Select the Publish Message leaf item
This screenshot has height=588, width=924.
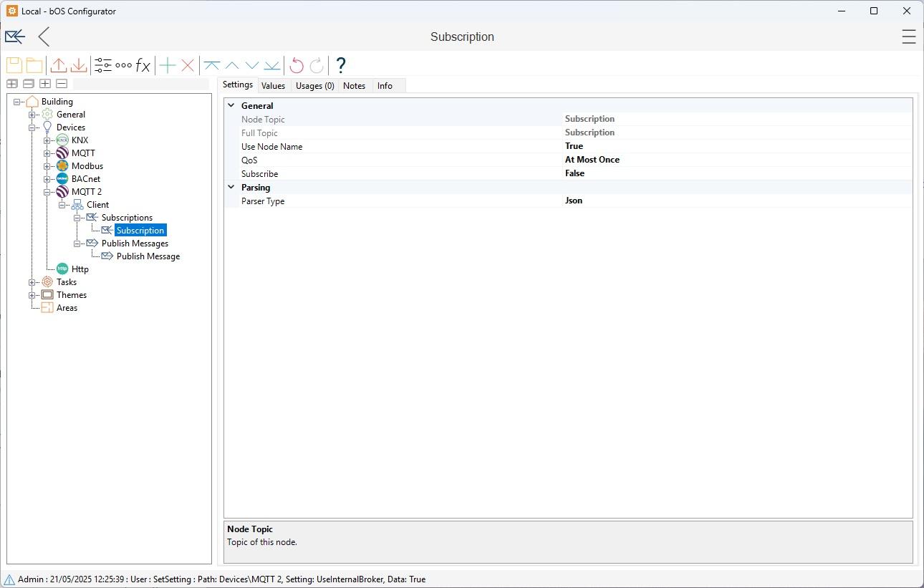(148, 256)
